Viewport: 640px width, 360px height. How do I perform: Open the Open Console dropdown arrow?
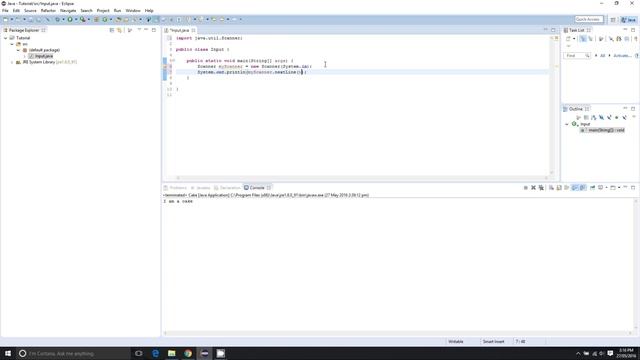[619, 188]
